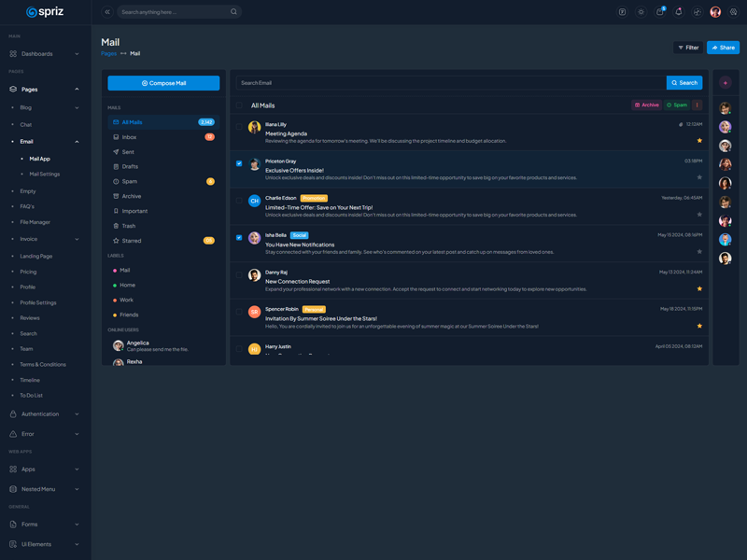
Task: Click into the Search Email field
Action: click(448, 83)
